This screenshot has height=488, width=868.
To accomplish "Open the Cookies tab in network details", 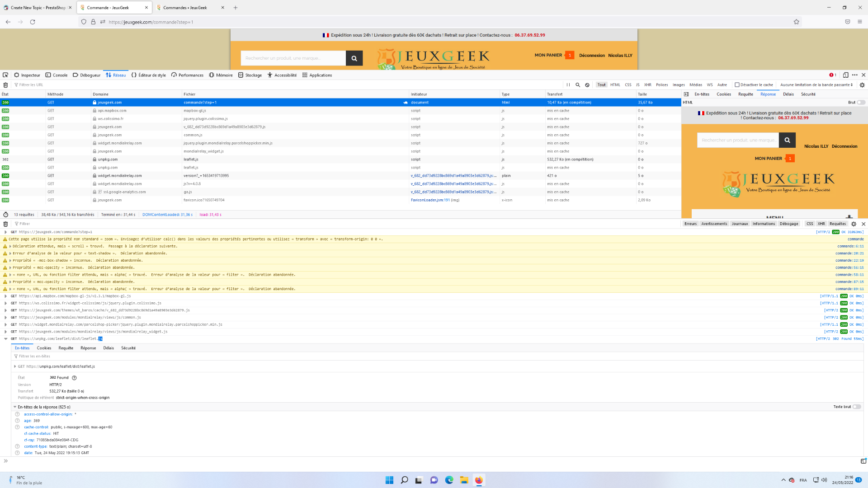I will (x=723, y=94).
